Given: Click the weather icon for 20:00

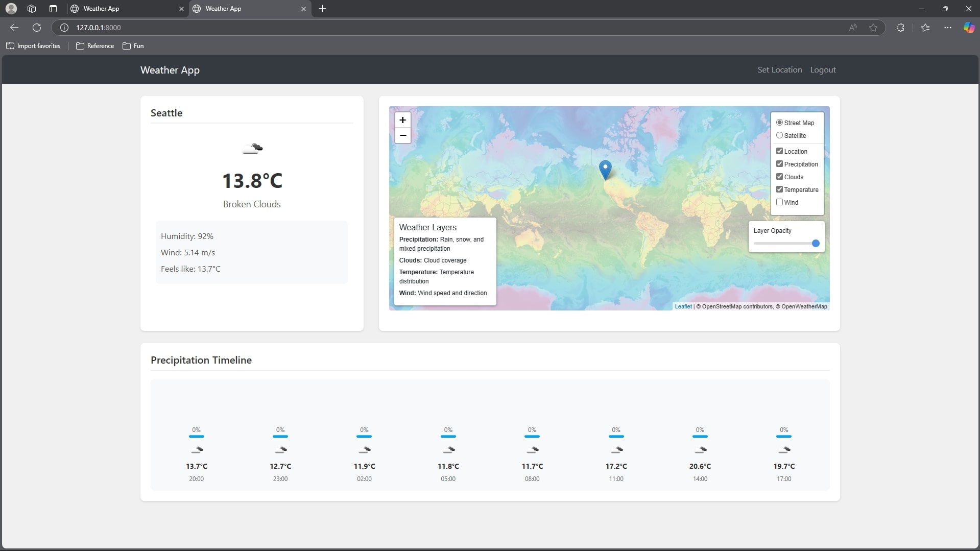Looking at the screenshot, I should [x=197, y=449].
